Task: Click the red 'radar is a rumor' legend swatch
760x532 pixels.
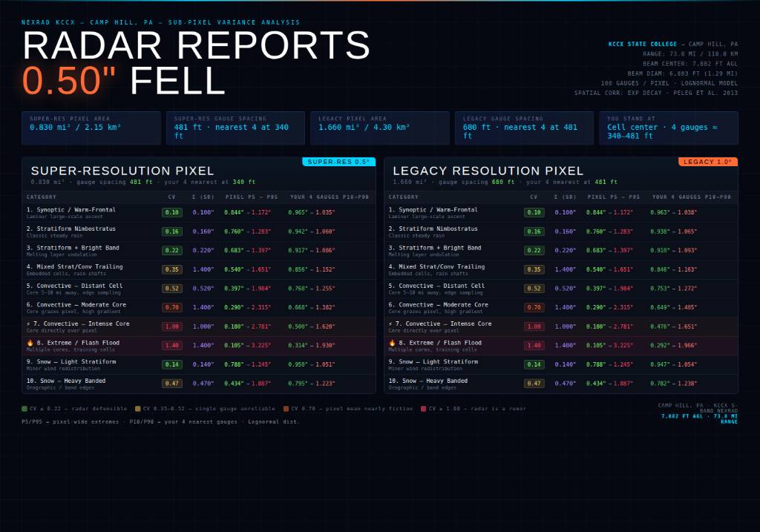Action: pyautogui.click(x=424, y=409)
